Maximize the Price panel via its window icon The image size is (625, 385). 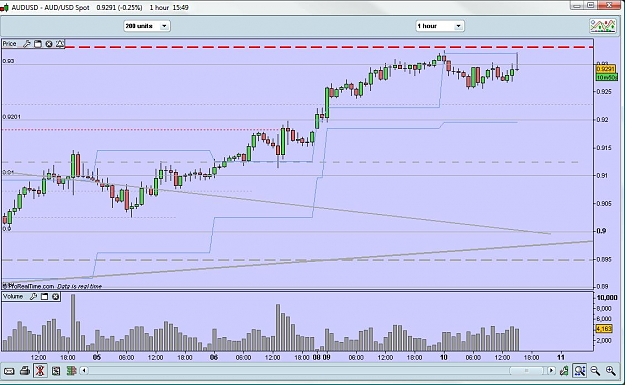tap(38, 44)
